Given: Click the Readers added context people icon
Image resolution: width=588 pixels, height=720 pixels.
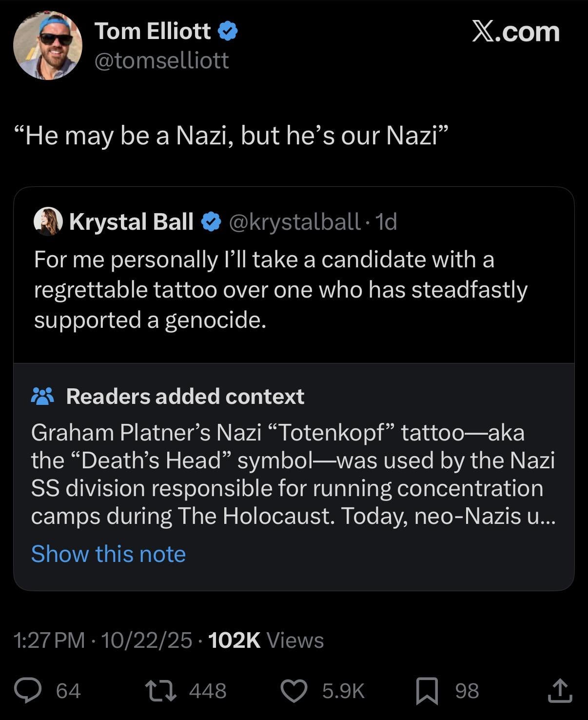Looking at the screenshot, I should pos(43,396).
